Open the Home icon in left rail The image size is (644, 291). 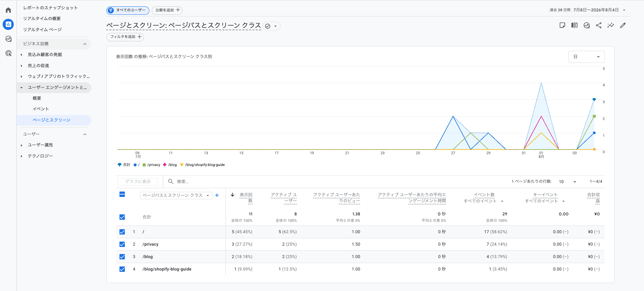point(8,10)
